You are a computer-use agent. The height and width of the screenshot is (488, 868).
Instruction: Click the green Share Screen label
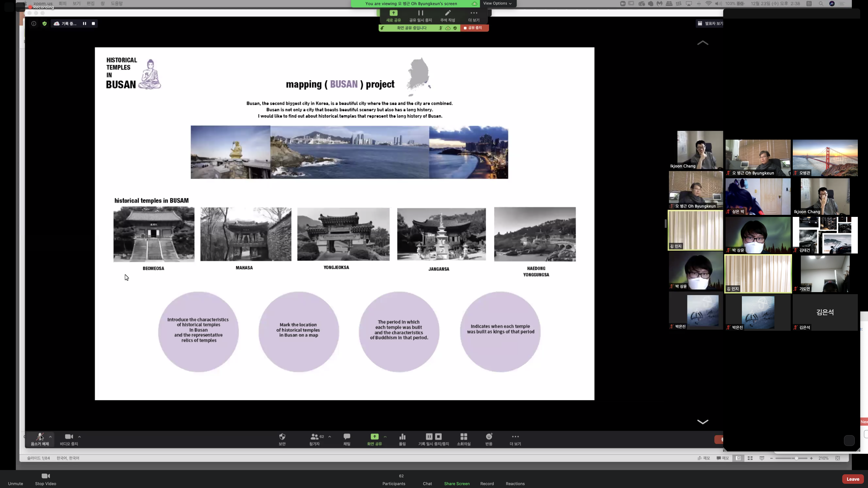point(457,484)
